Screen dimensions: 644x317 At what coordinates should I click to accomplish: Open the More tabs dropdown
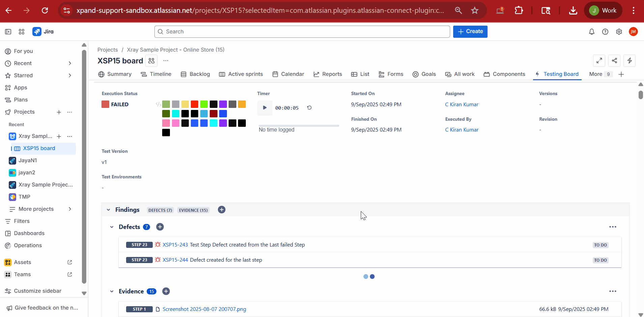pyautogui.click(x=600, y=74)
